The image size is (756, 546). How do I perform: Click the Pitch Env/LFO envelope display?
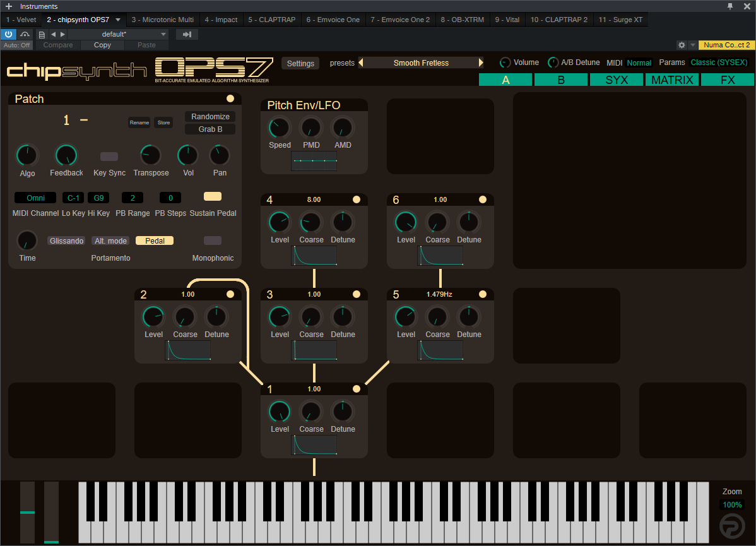(x=314, y=160)
